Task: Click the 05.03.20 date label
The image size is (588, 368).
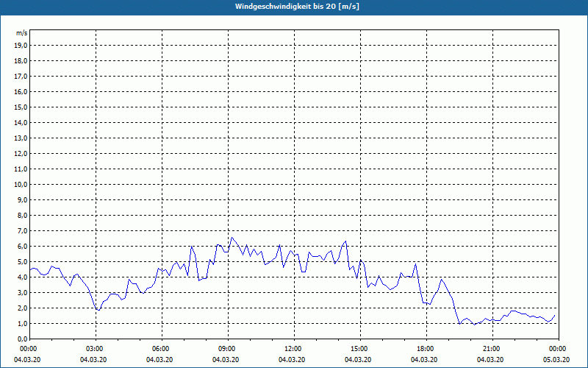Action: click(x=556, y=360)
